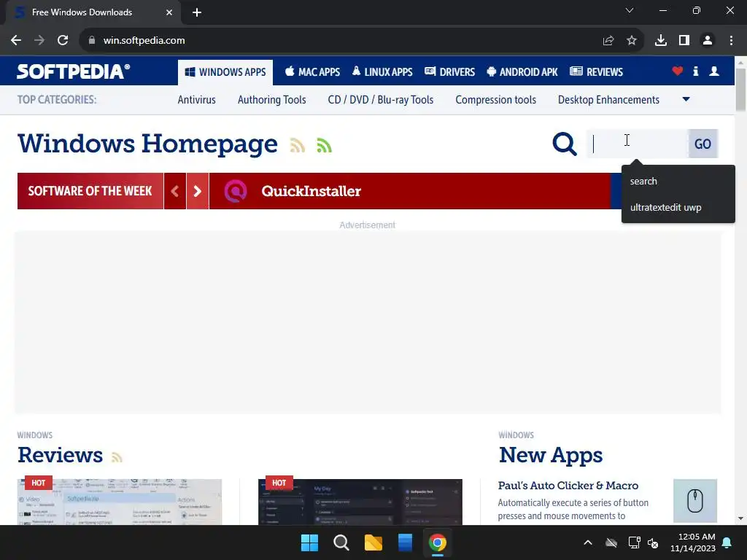Toggle the Chrome side panel icon
The image size is (747, 560).
(684, 41)
